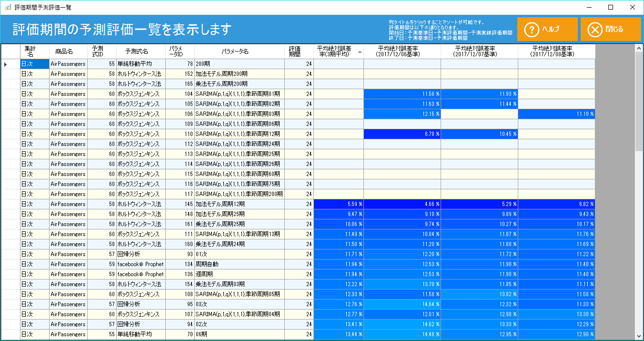Select the 12.15 % error cell
Screen dimensions: 644x341
pyautogui.click(x=402, y=114)
